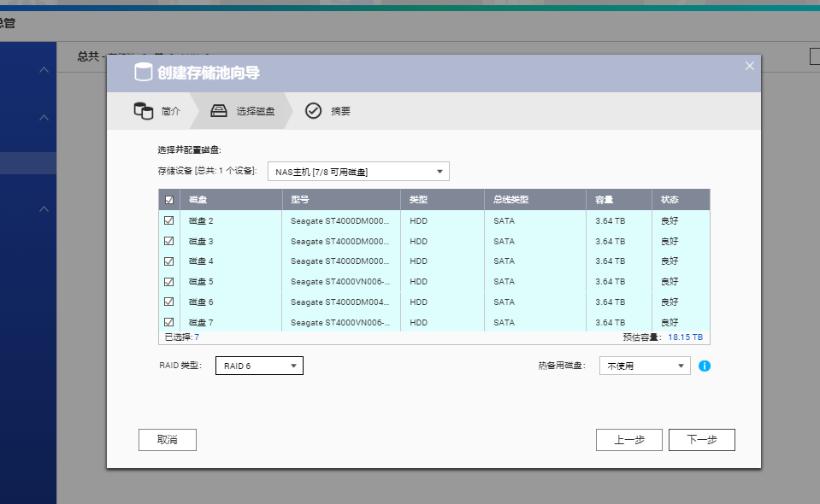Screen dimensions: 820x504
Task: Cancel the wizard with 取消
Action: [167, 439]
